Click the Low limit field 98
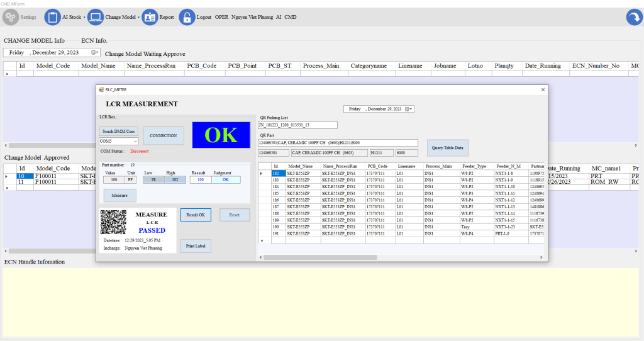 coord(153,179)
